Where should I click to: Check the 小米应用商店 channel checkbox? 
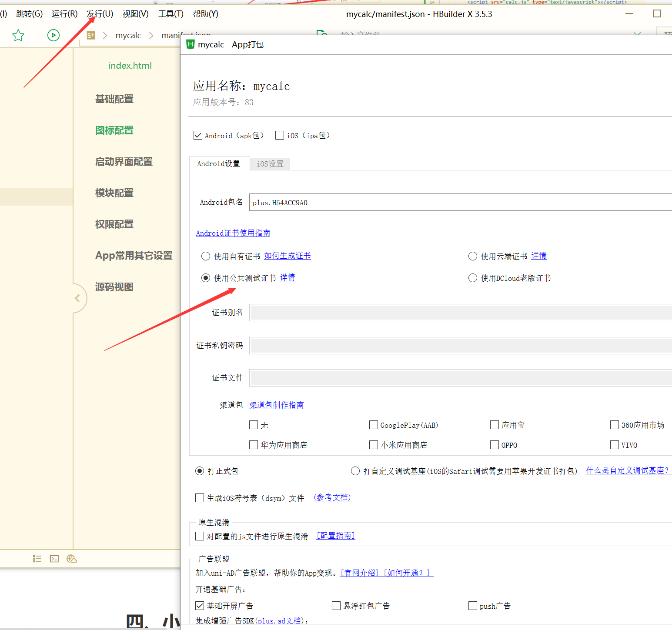coord(374,445)
